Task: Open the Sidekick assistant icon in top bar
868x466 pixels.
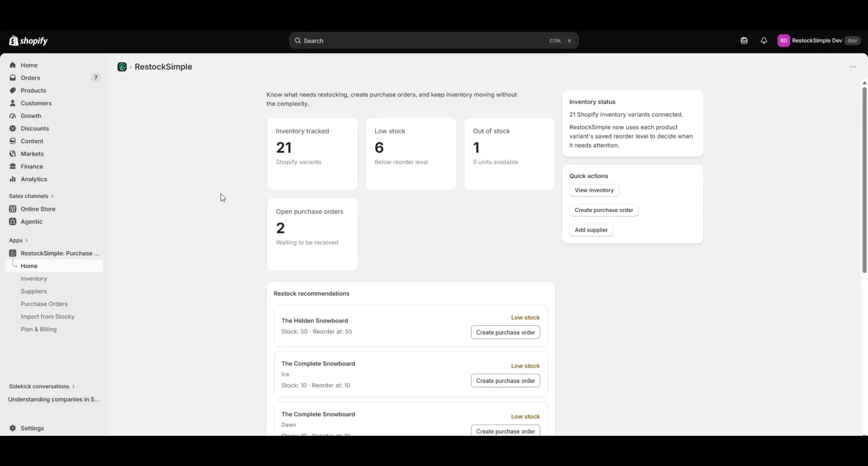Action: (744, 41)
